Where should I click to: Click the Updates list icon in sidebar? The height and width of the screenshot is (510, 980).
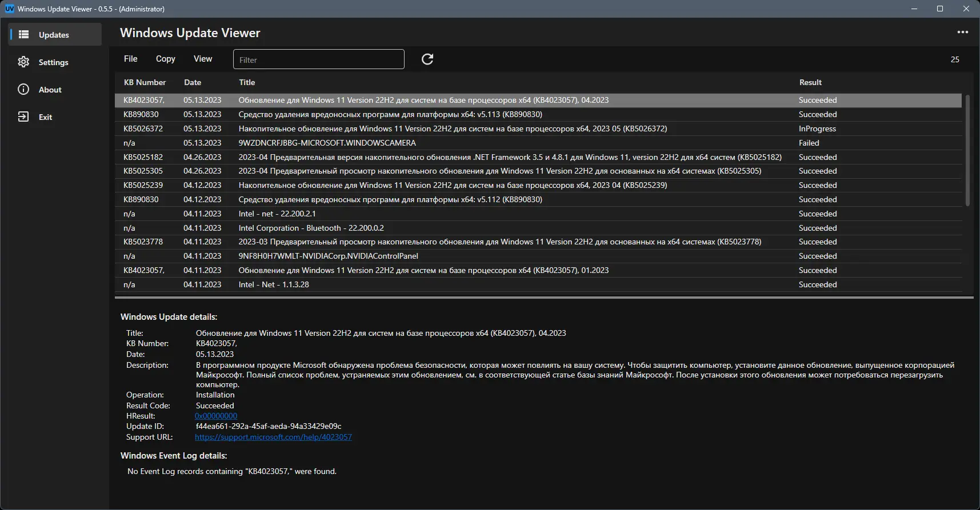click(x=23, y=35)
